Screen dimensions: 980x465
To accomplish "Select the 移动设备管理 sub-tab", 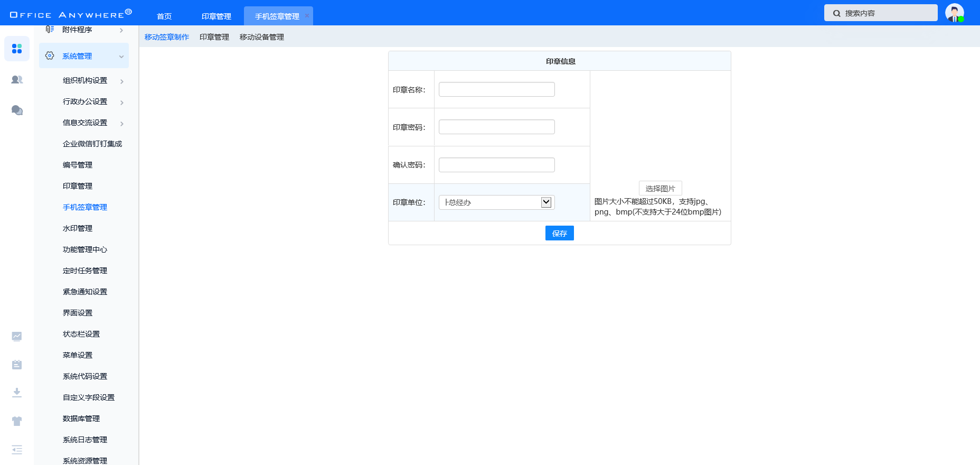I will pos(262,37).
